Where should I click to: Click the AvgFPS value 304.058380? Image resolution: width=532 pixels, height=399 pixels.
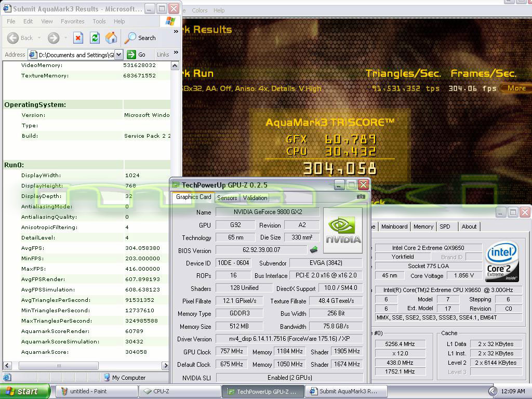pos(142,248)
